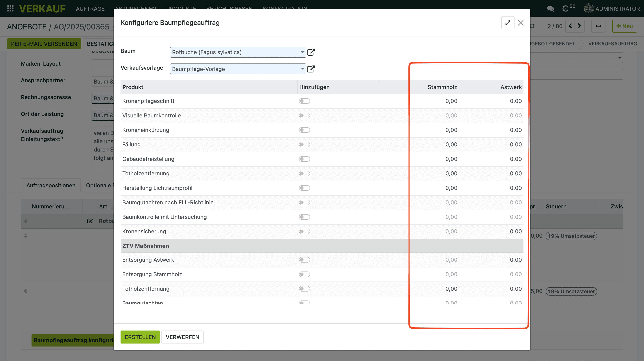Open the chat messages icon in header
Screen dimensions: 644x361
(550, 9)
